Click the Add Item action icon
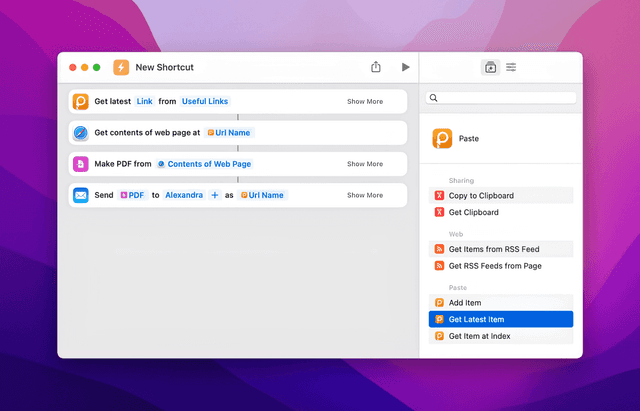Viewport: 640px width, 411px height. [439, 303]
